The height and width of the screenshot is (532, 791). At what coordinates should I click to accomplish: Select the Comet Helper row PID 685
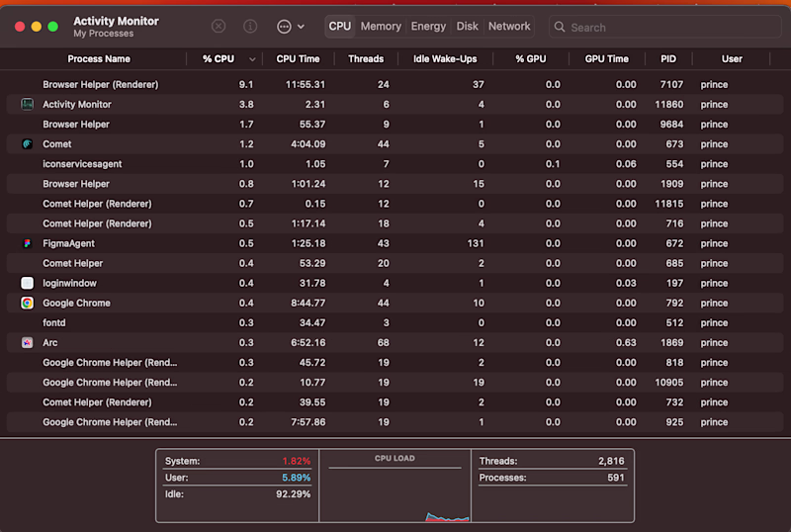[395, 263]
